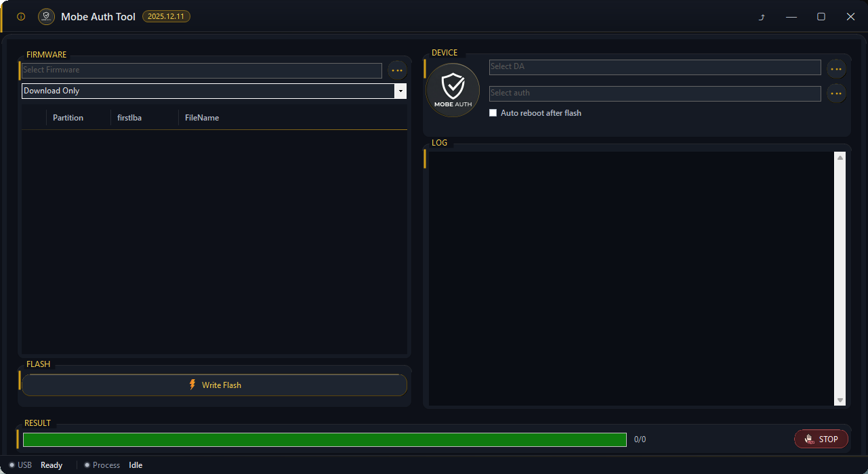Click the Select Firmware input field
This screenshot has width=868, height=474.
pyautogui.click(x=202, y=70)
